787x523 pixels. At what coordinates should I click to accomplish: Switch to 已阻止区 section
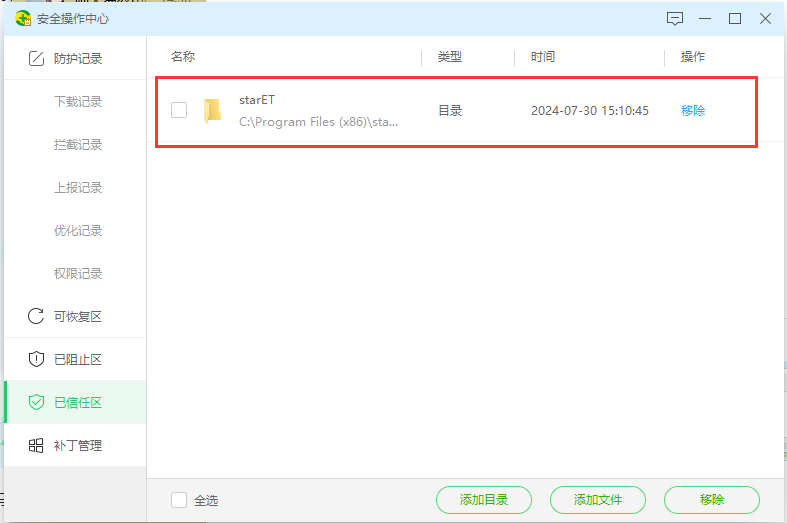click(75, 359)
